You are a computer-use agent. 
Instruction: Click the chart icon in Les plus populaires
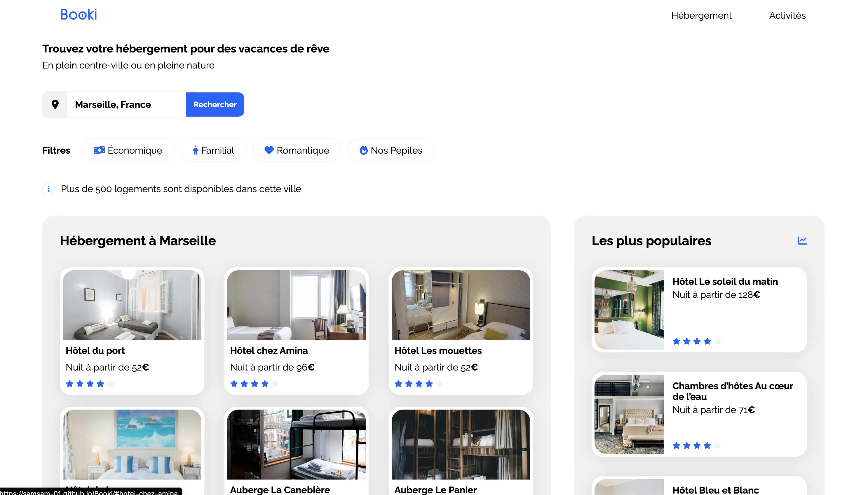tap(802, 241)
